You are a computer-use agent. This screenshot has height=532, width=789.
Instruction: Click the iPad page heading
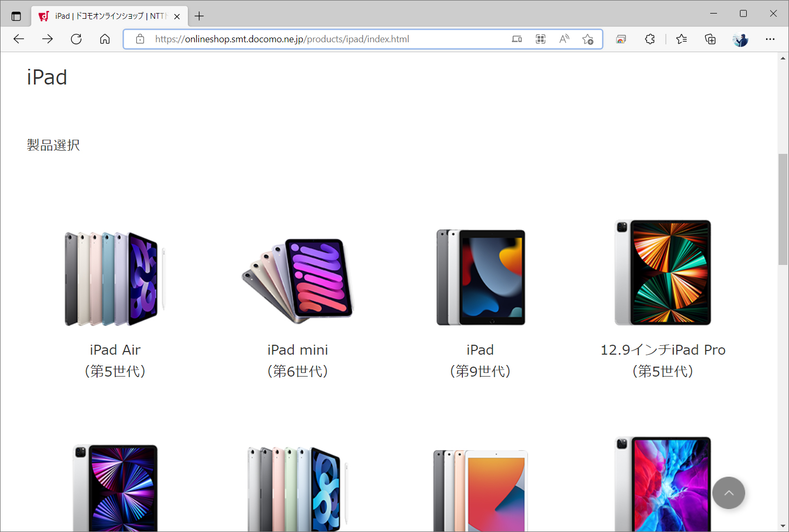[47, 77]
